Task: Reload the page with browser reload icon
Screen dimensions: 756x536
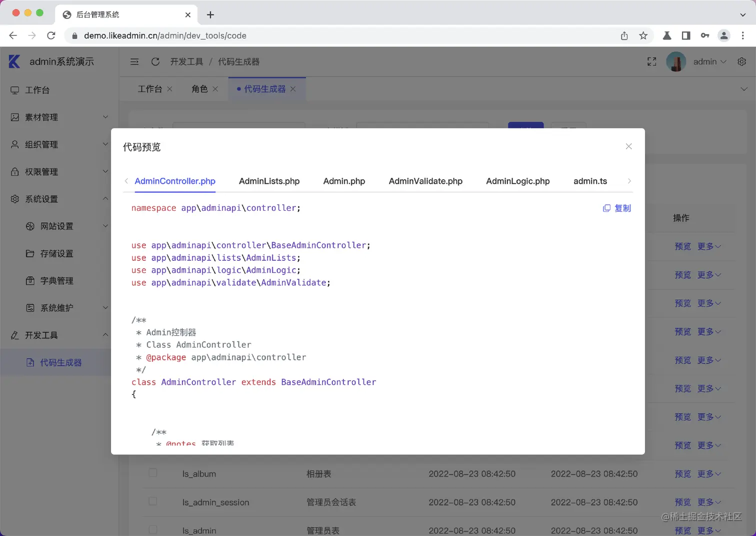Action: 51,35
